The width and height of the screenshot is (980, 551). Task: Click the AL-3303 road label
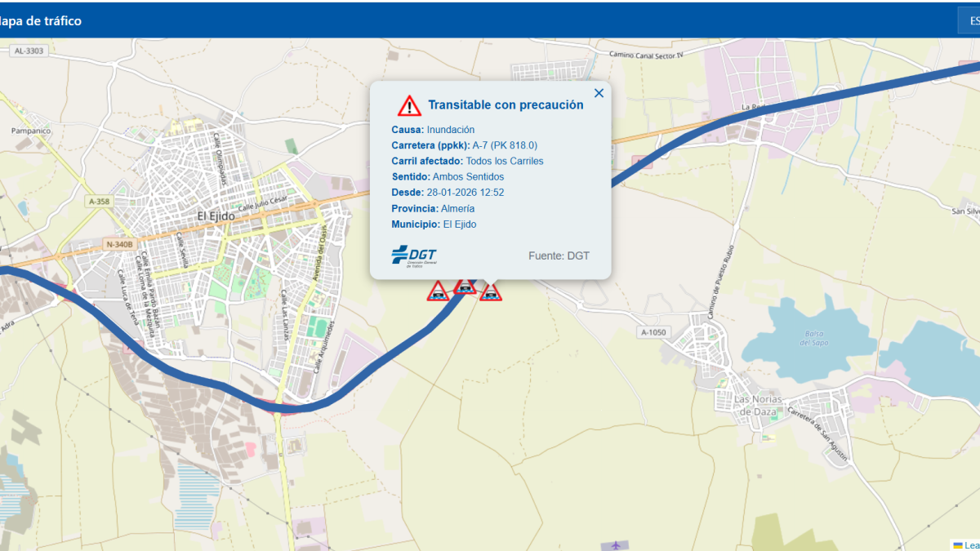coord(30,51)
